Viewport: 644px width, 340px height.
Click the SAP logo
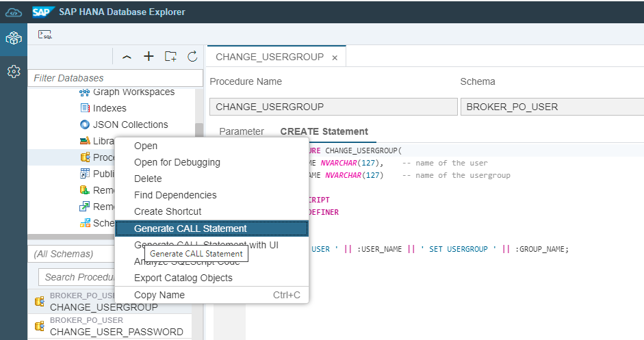coord(43,12)
